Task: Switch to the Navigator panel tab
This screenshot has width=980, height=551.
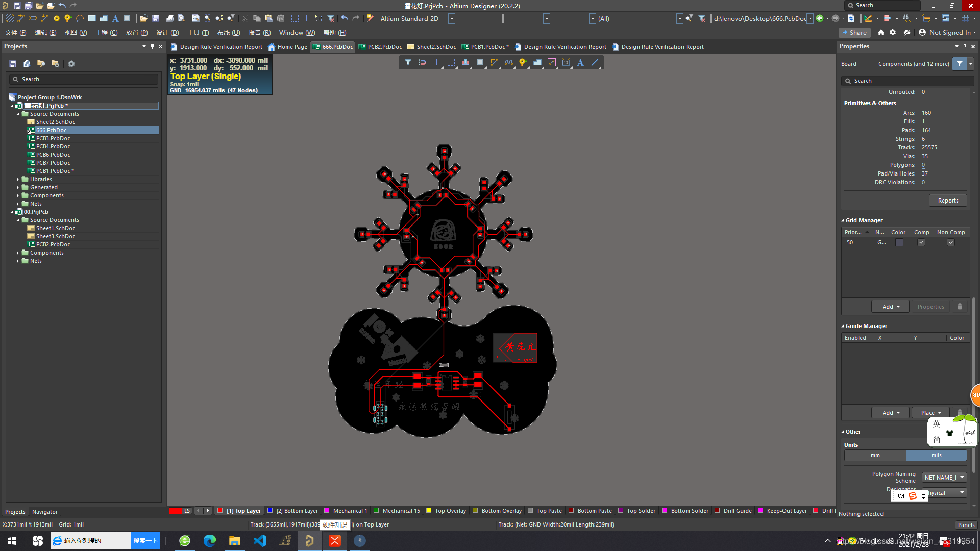Action: click(x=45, y=512)
